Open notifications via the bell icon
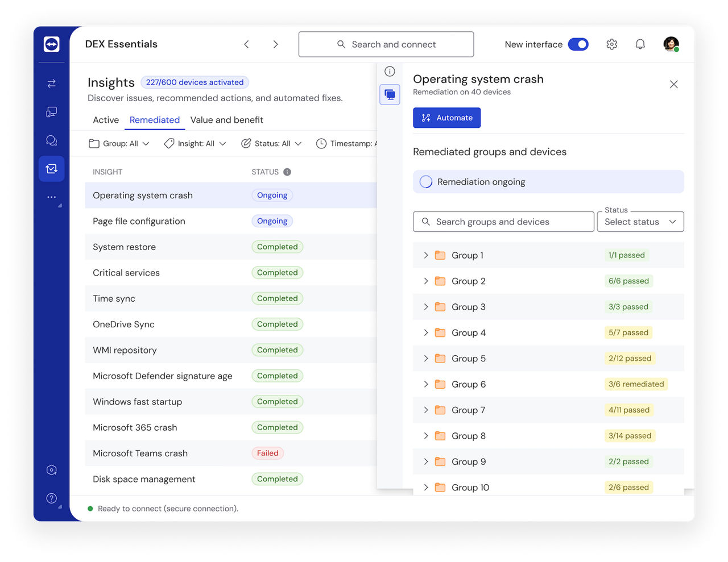Viewport: 728px width, 562px height. click(x=640, y=44)
